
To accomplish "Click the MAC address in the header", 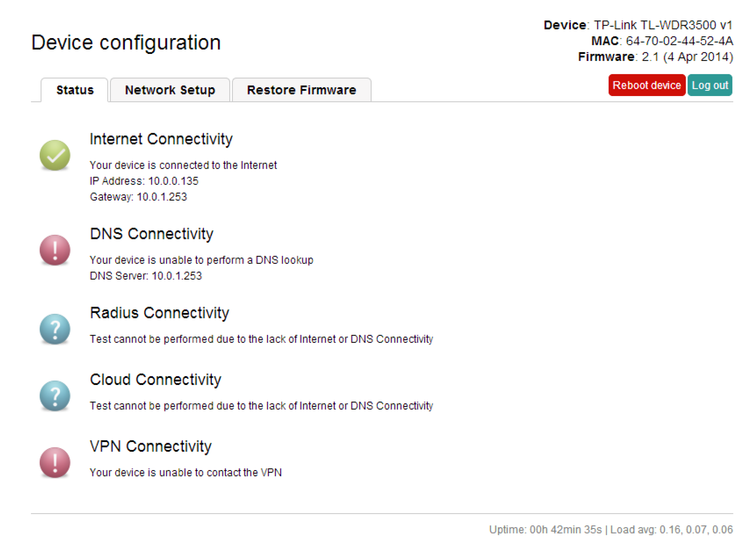I will tap(662, 41).
